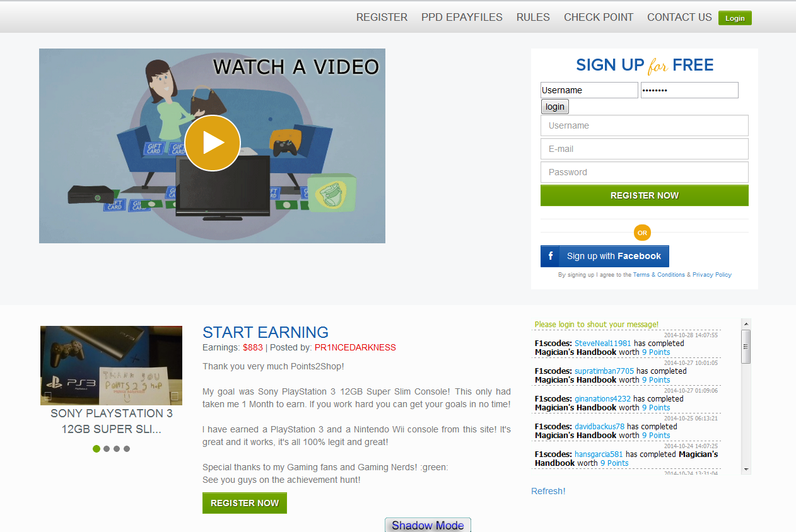Screen dimensions: 796x532
Task: Click timestamp 2014-10-25 06:13:21
Action: click(691, 419)
